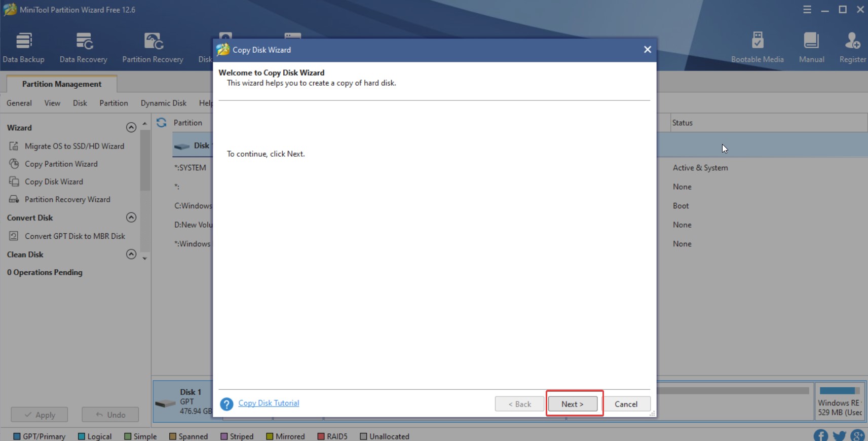The width and height of the screenshot is (868, 441).
Task: Click RAID5 legend entry
Action: tap(332, 436)
